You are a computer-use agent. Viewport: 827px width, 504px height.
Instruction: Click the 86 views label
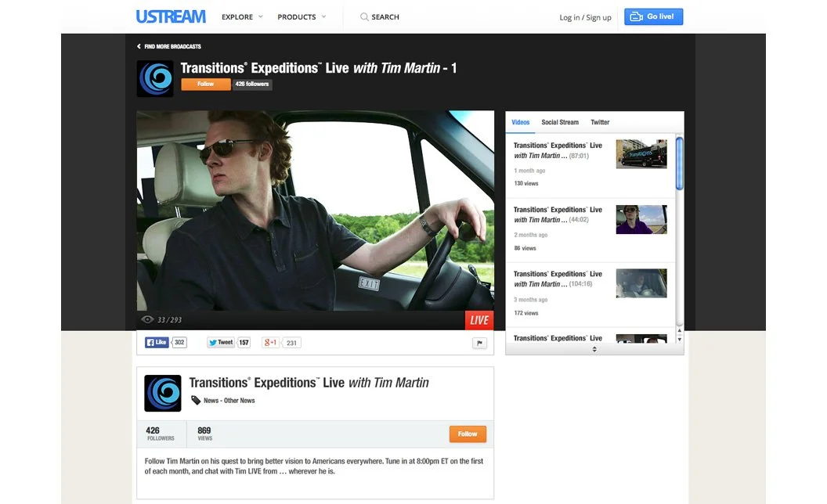pyautogui.click(x=525, y=248)
